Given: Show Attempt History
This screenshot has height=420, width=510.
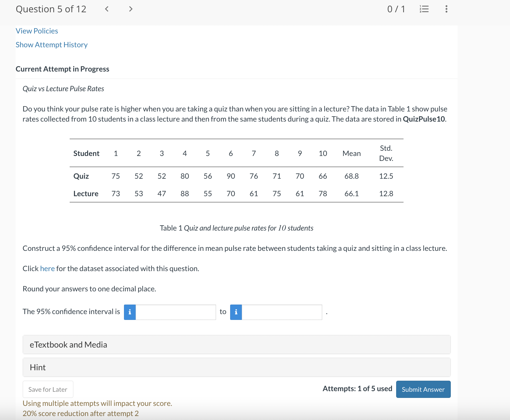Looking at the screenshot, I should pos(52,45).
